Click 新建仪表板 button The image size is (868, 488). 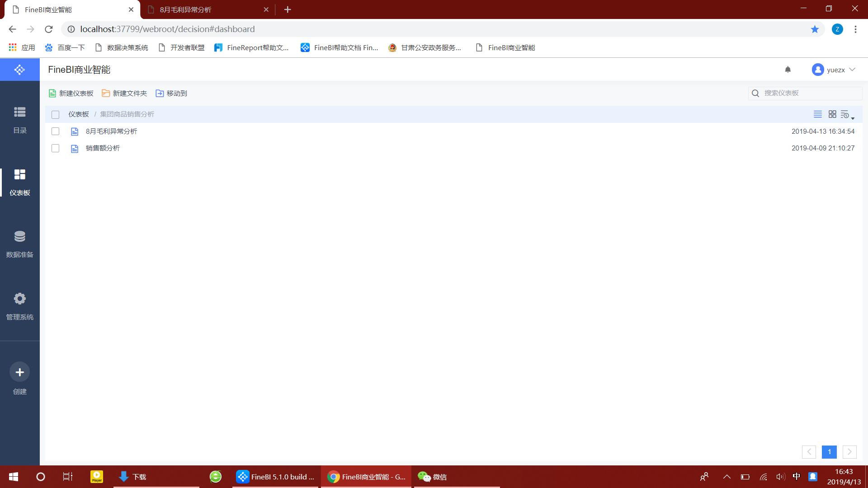click(71, 93)
